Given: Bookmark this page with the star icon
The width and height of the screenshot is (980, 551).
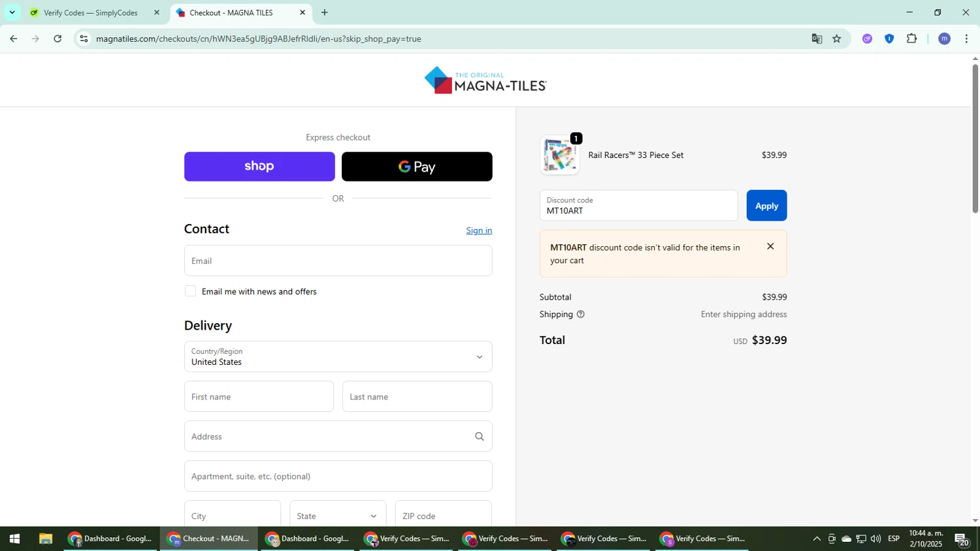Looking at the screenshot, I should coord(837,39).
